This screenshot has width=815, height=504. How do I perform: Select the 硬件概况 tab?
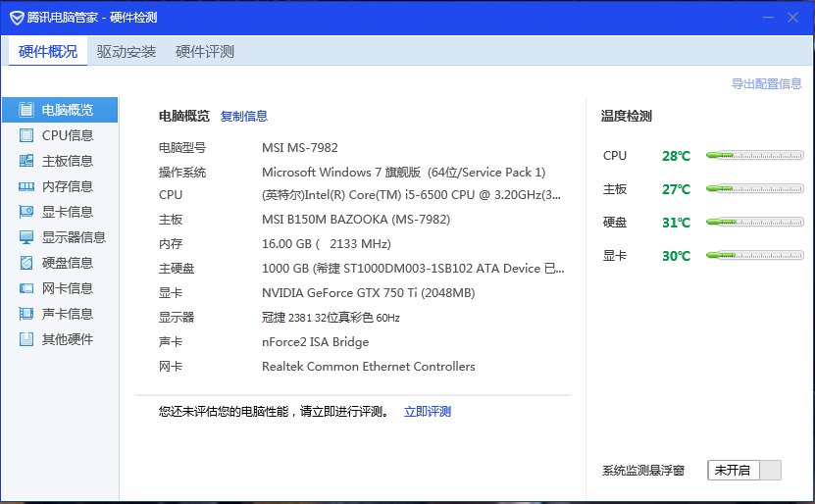coord(48,52)
